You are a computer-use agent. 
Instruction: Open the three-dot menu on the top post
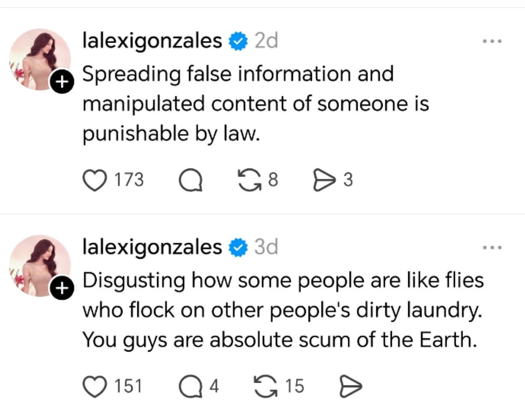(492, 40)
